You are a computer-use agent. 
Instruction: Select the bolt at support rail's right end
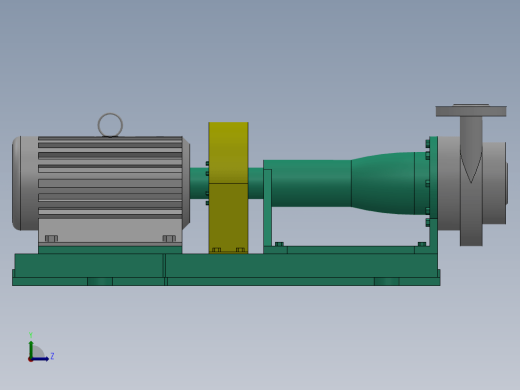(x=422, y=244)
